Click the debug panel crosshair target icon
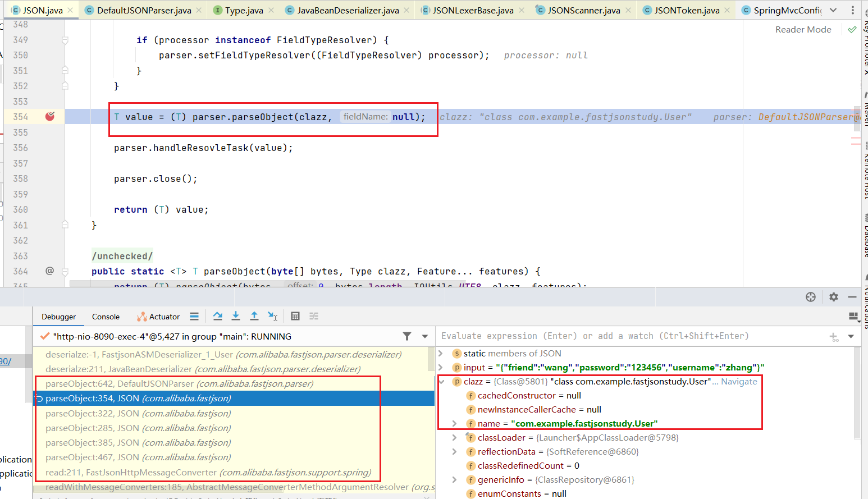The width and height of the screenshot is (868, 499). pos(811,297)
